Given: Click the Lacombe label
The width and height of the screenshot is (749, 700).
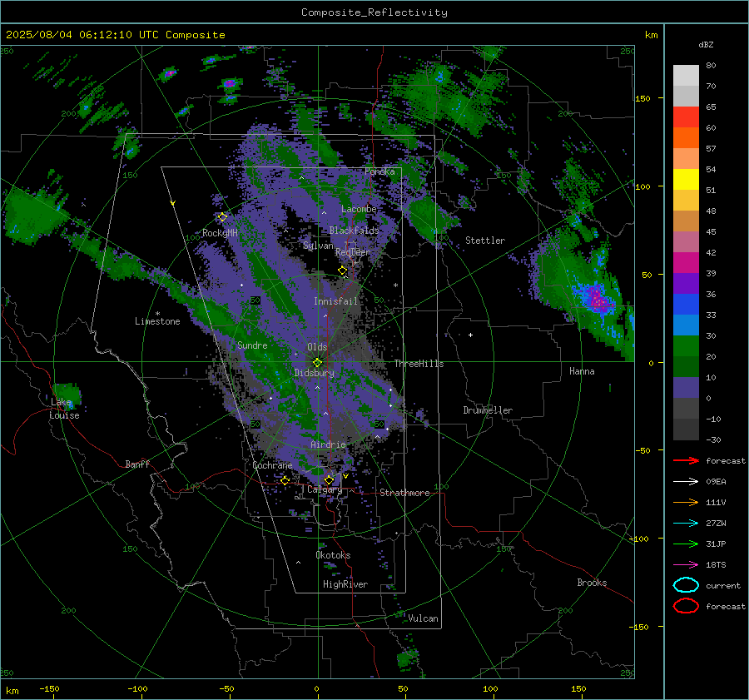Looking at the screenshot, I should 359,209.
